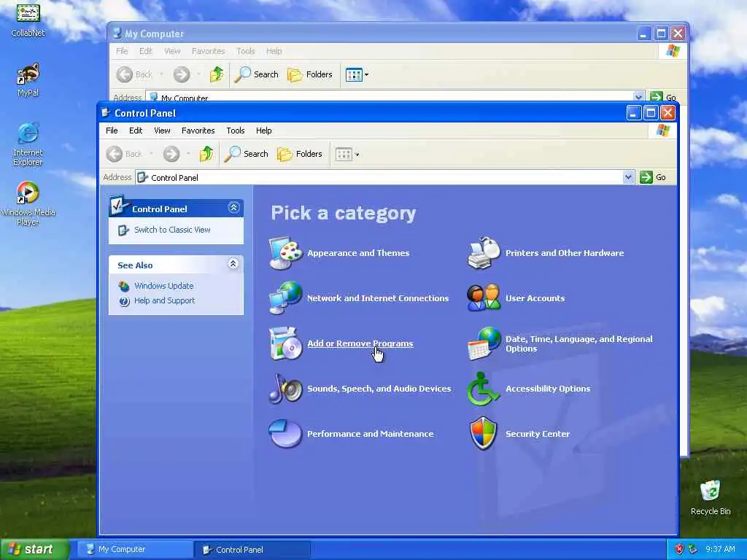Screen dimensions: 747x560
Task: Open Performance and Maintenance text link
Action: pyautogui.click(x=370, y=434)
